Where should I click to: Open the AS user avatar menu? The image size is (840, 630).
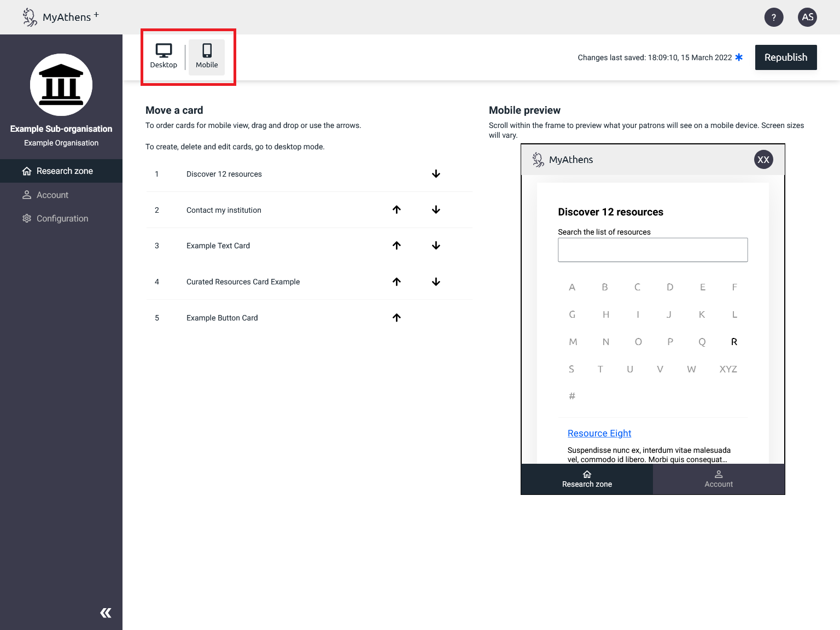click(x=807, y=17)
